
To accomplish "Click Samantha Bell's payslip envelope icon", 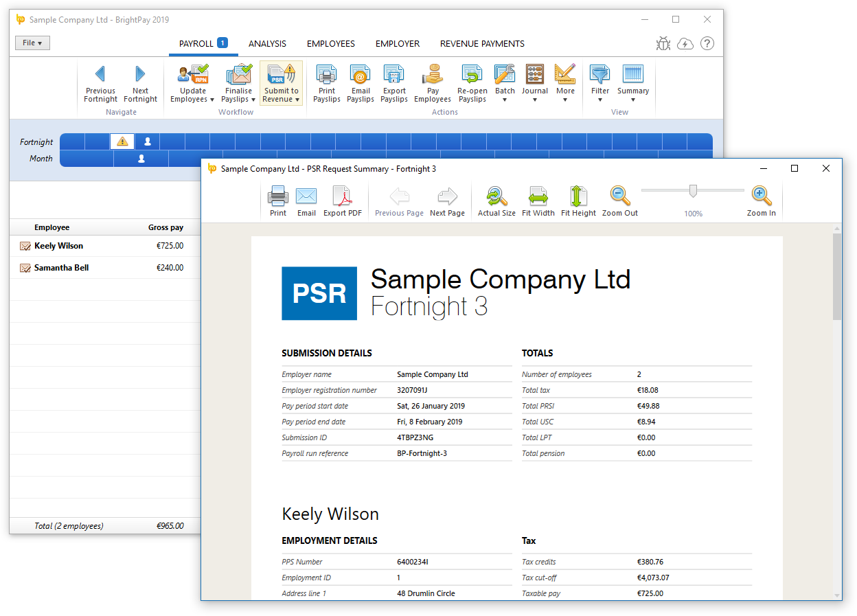I will tap(25, 268).
